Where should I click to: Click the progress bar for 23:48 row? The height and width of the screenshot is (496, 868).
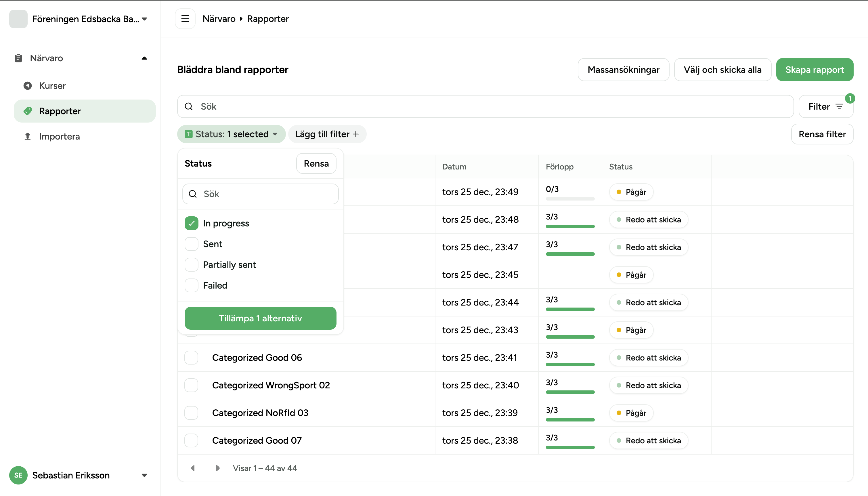(x=570, y=226)
